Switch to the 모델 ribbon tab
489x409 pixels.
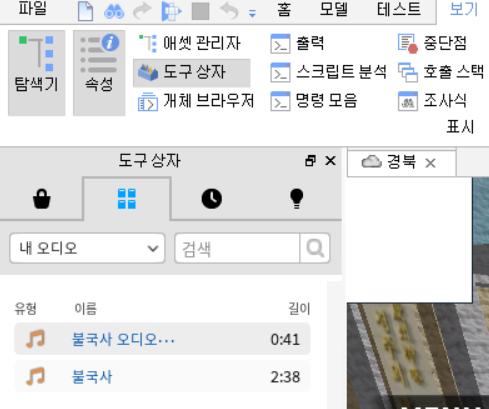point(333,9)
